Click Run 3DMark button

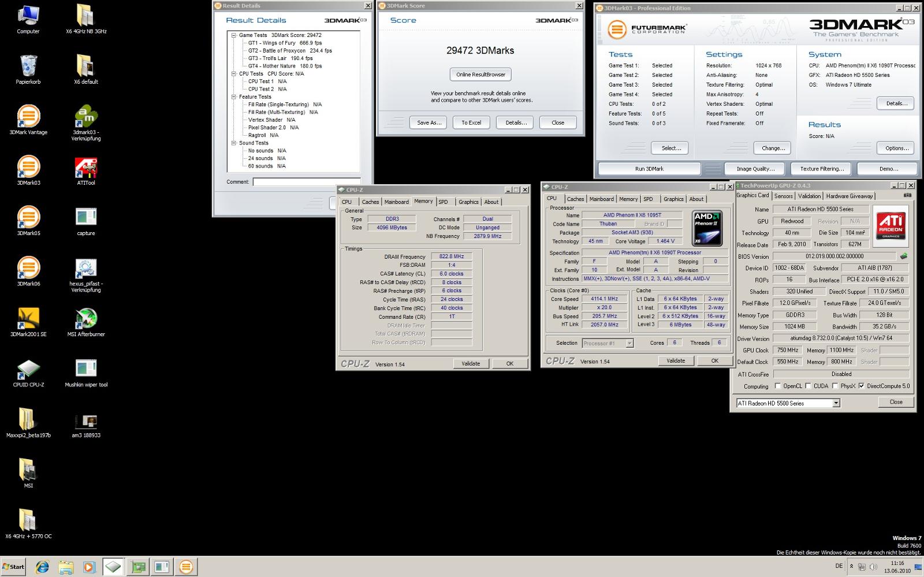(649, 169)
